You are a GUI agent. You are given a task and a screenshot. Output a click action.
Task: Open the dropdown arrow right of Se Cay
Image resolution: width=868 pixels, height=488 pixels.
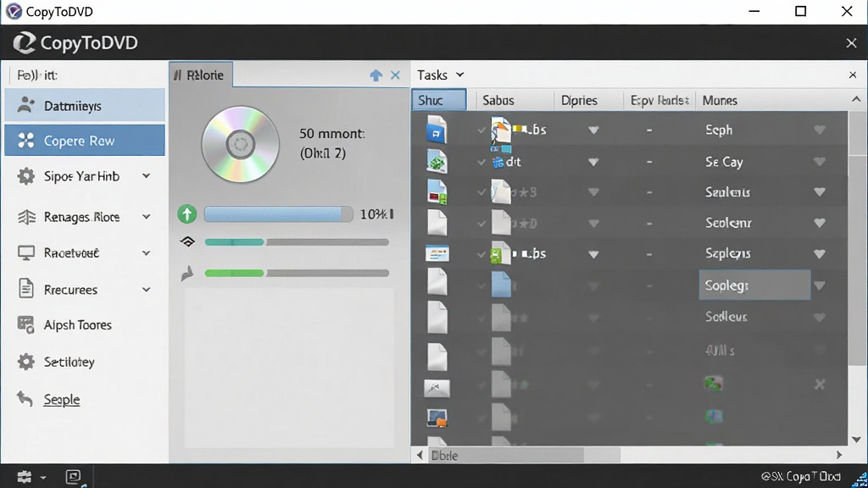pos(820,162)
